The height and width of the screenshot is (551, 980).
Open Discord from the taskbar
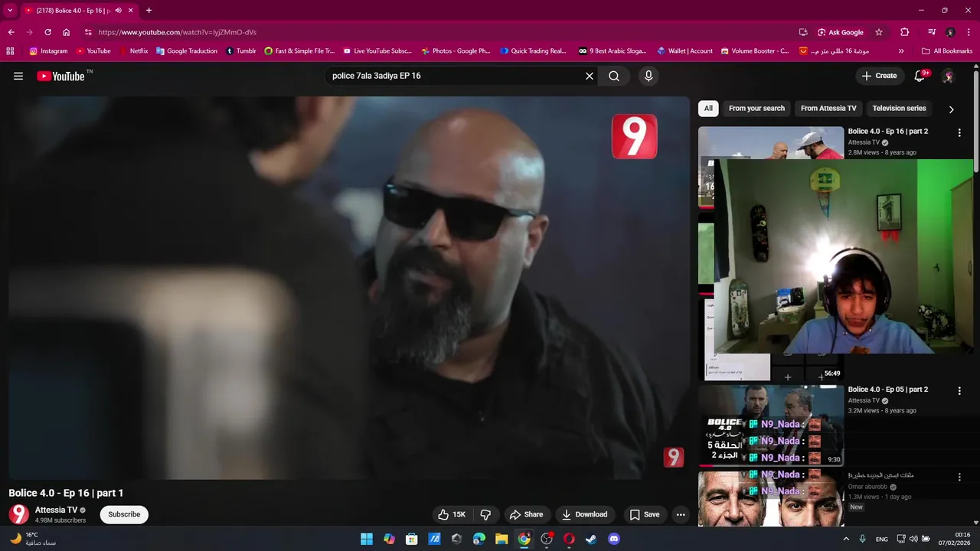coord(613,539)
